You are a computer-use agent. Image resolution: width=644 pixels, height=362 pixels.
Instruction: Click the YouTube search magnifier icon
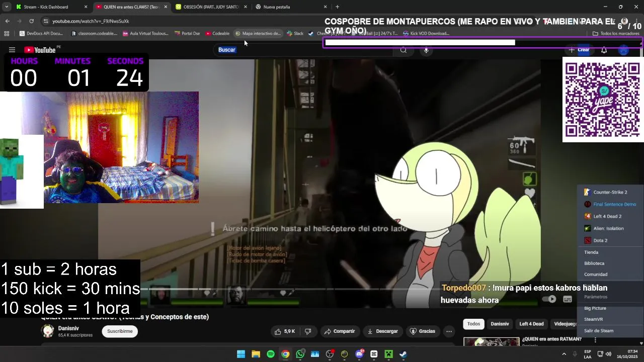tap(403, 50)
